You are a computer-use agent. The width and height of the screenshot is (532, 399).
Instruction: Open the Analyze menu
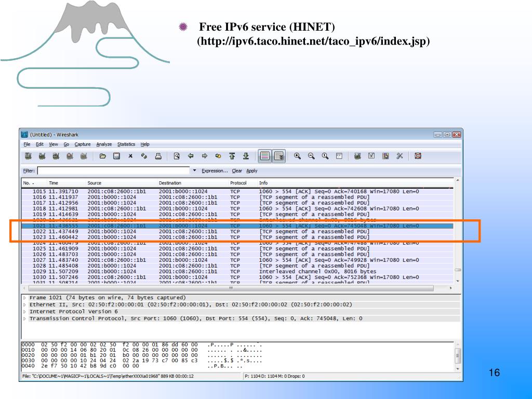click(x=104, y=144)
